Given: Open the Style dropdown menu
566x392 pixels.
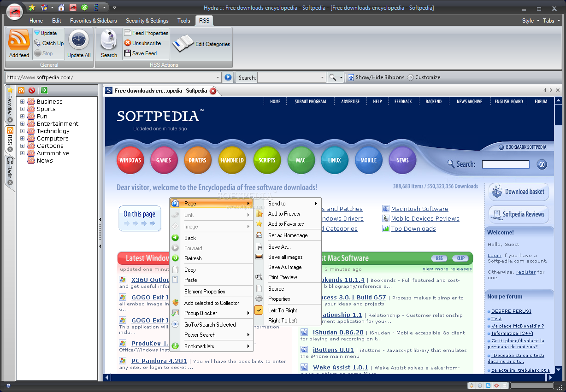Looking at the screenshot, I should coord(531,21).
